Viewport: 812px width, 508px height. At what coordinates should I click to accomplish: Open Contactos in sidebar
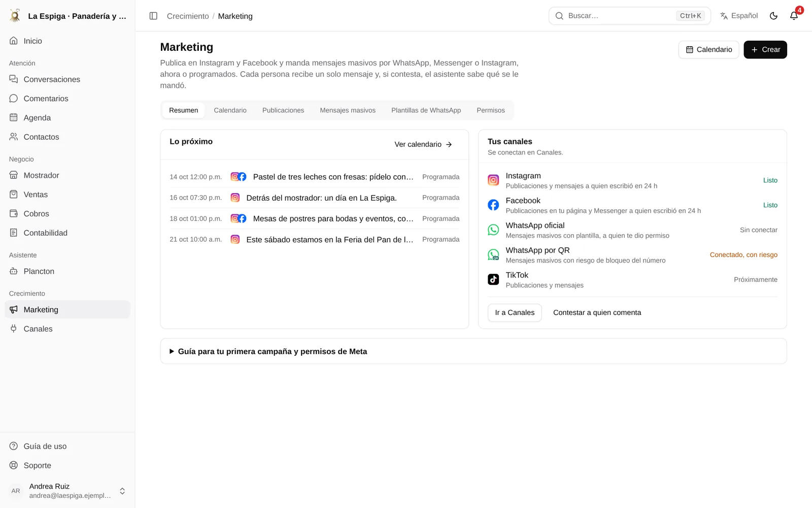point(67,137)
